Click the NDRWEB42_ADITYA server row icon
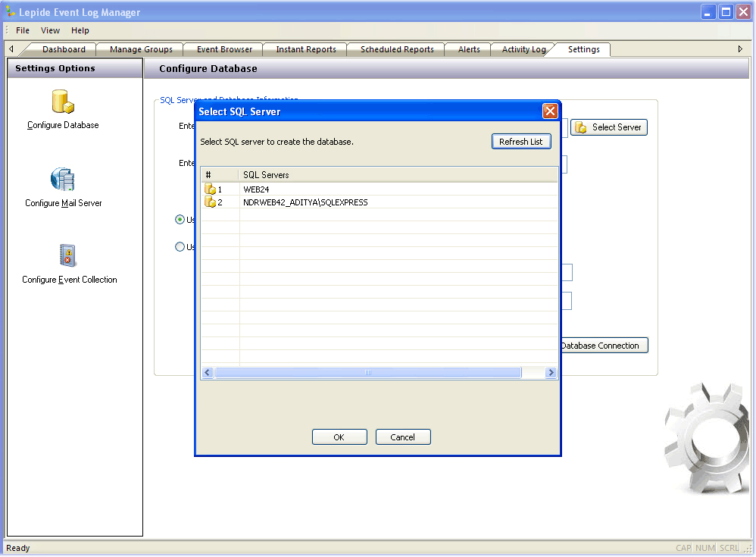Viewport: 756px width, 557px height. tap(211, 202)
